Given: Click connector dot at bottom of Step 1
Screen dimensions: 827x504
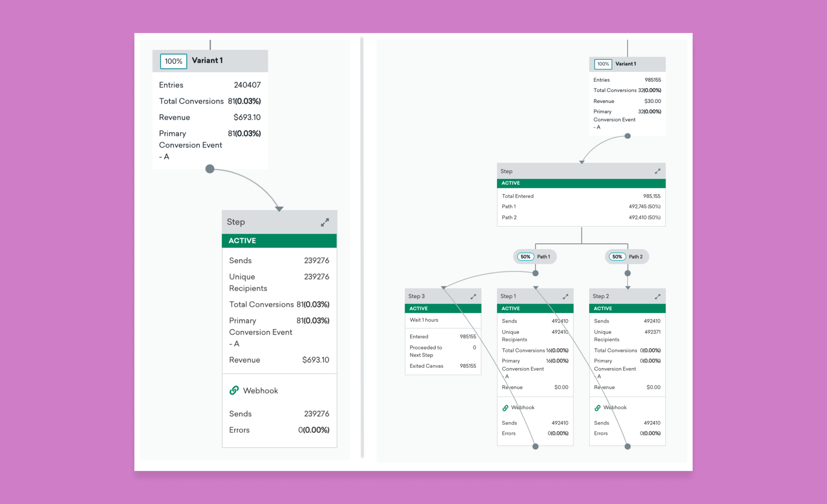Looking at the screenshot, I should tap(535, 446).
